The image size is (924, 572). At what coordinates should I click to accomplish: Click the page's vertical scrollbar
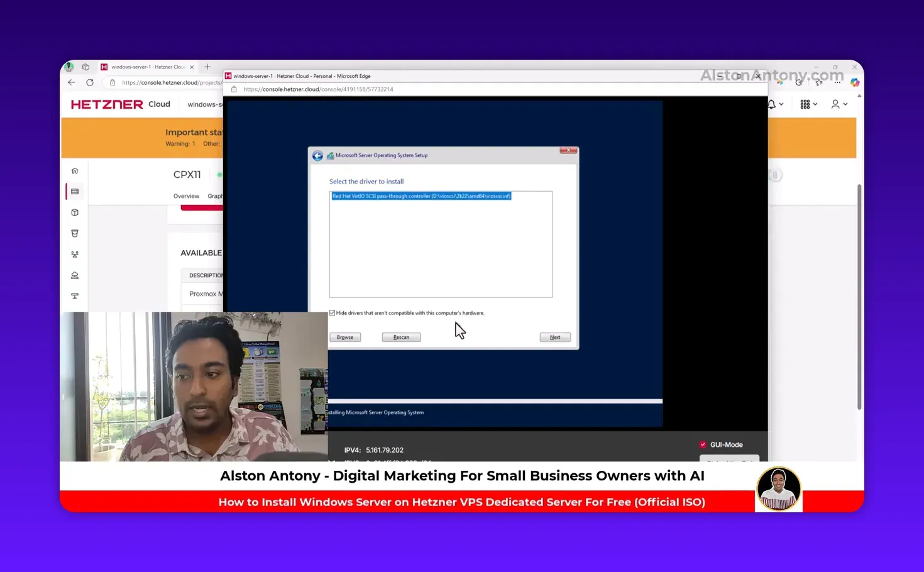tap(859, 295)
